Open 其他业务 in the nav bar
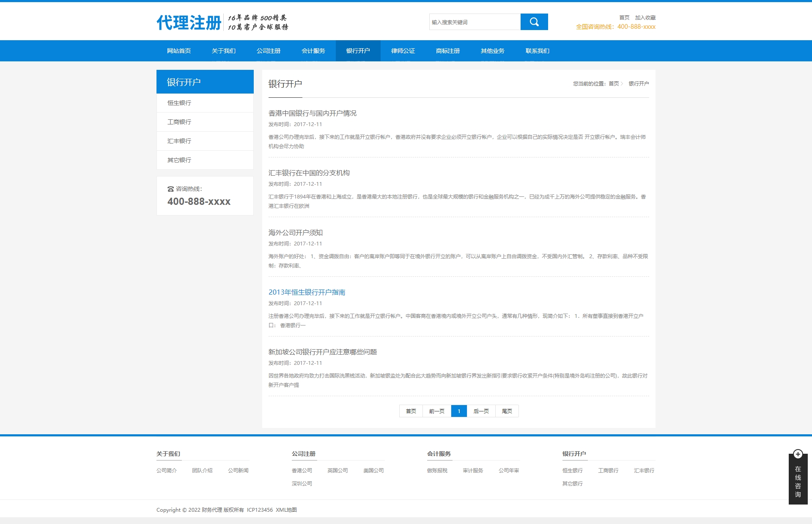 click(x=493, y=51)
